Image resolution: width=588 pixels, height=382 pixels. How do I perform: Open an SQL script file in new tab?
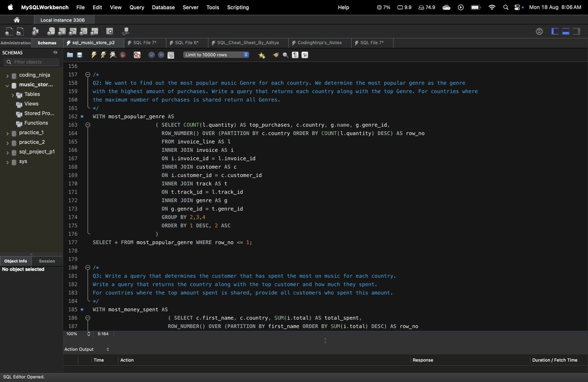[20, 31]
